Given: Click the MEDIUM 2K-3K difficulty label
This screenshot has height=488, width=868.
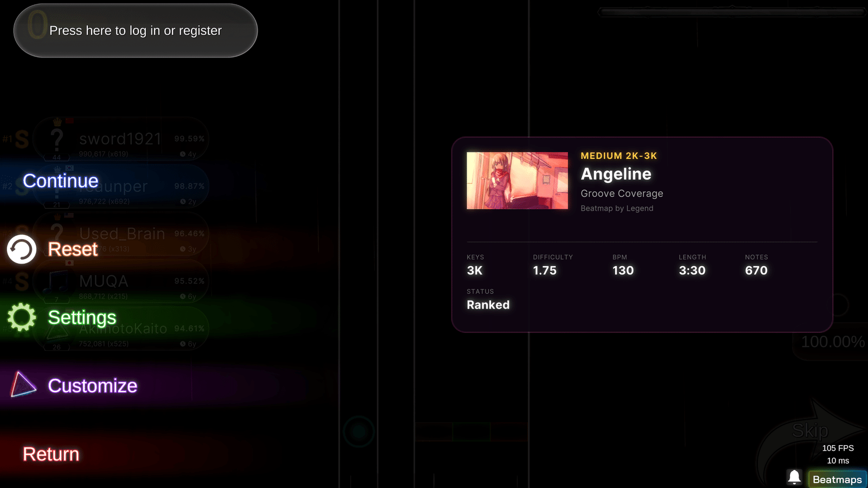Looking at the screenshot, I should [618, 156].
